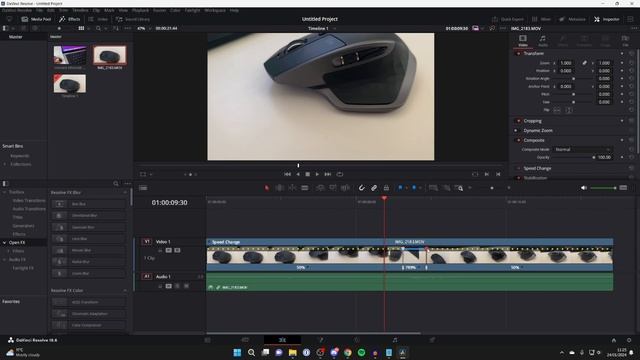Open File Explorer from taskbar
The image size is (640, 360).
292,352
